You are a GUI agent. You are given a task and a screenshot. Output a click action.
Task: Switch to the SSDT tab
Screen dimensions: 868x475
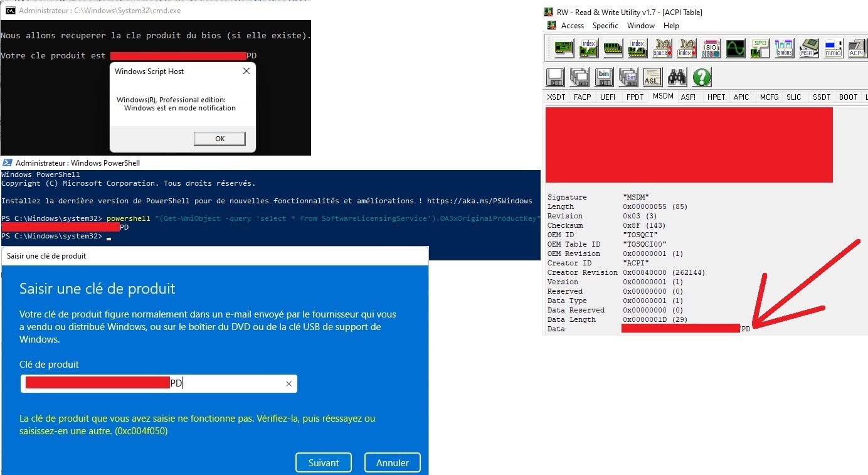tap(822, 97)
